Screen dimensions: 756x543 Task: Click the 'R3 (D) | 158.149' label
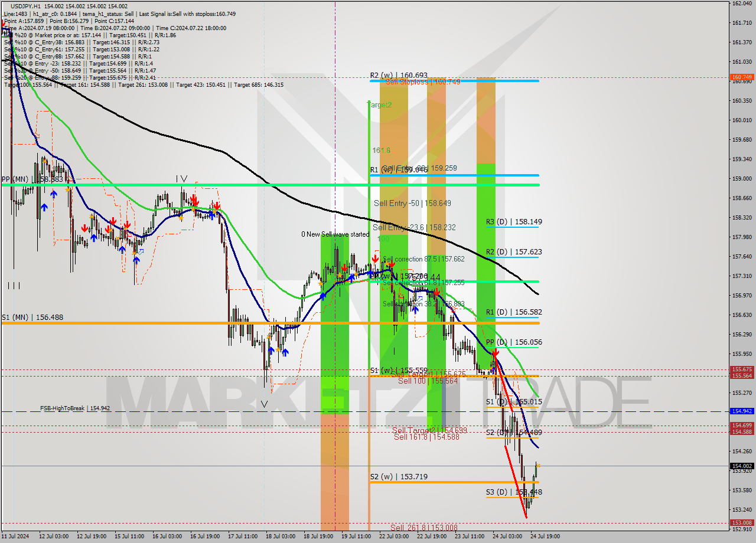point(514,222)
